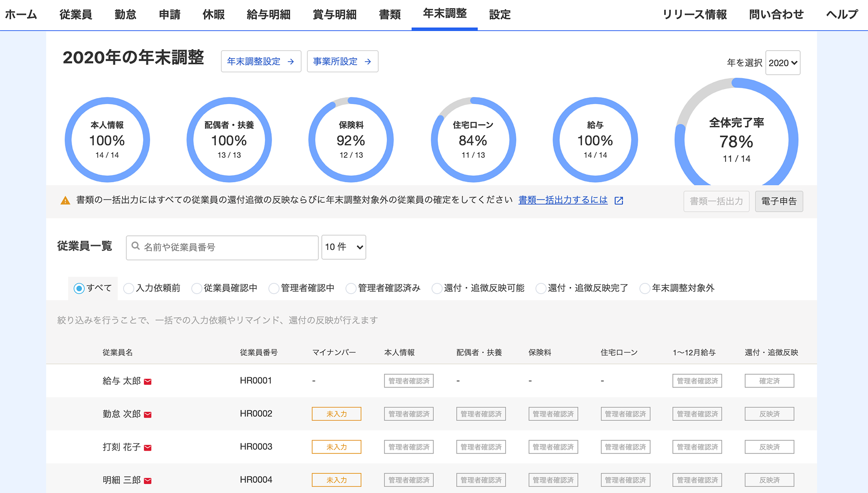Screen dimensions: 868x493
Task: Click the envelope icon next to 打刻 花子
Action: 148,447
